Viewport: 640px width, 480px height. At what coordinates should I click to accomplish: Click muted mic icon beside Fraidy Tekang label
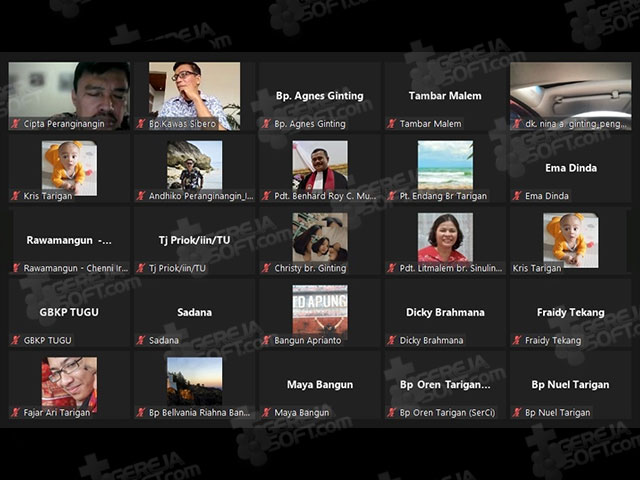coord(517,340)
